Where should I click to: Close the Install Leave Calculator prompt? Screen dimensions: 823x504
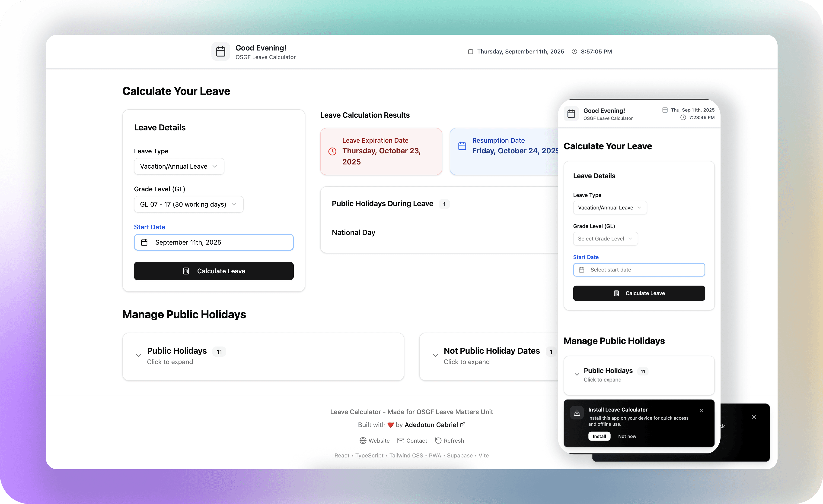[702, 411]
